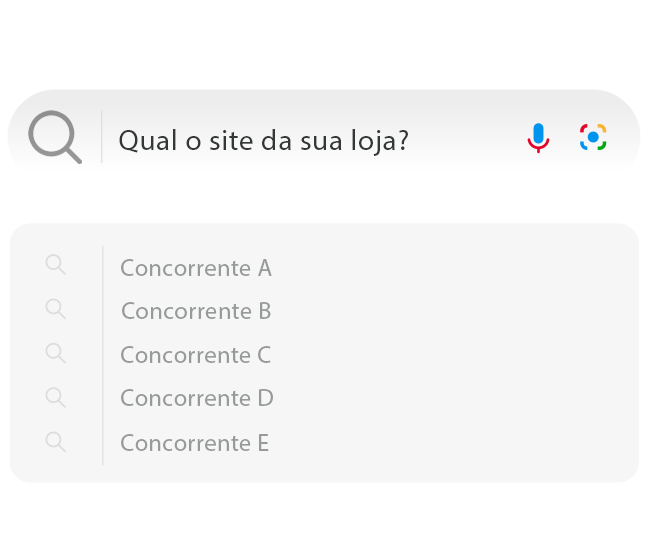Focus the "Qual o site da sua loja?" field
The image size is (648, 535).
264,140
